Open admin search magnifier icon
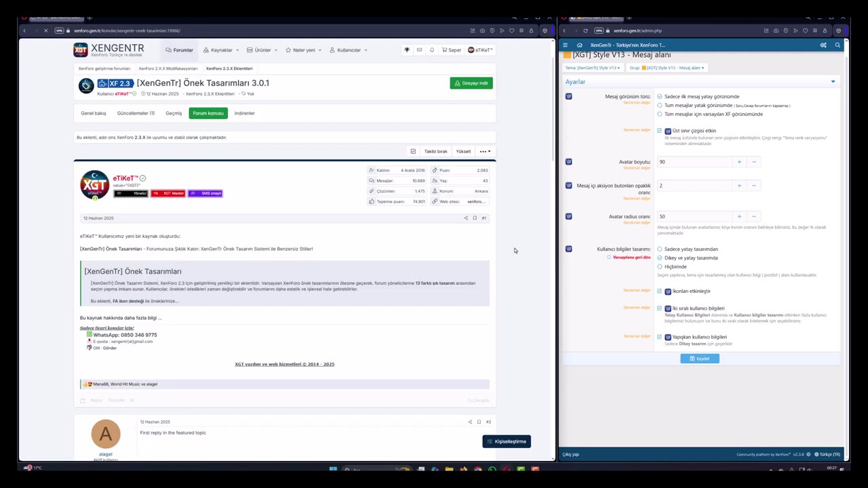This screenshot has height=488, width=868. click(837, 45)
